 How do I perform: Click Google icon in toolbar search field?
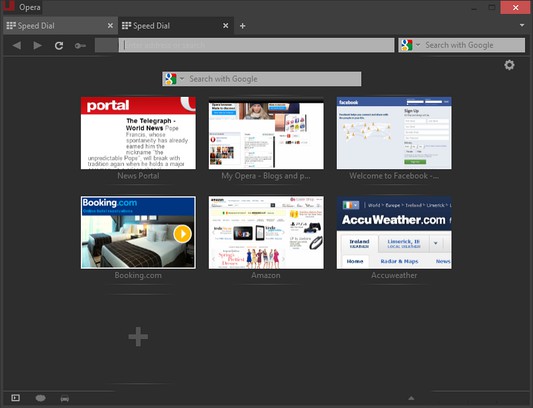[x=407, y=45]
